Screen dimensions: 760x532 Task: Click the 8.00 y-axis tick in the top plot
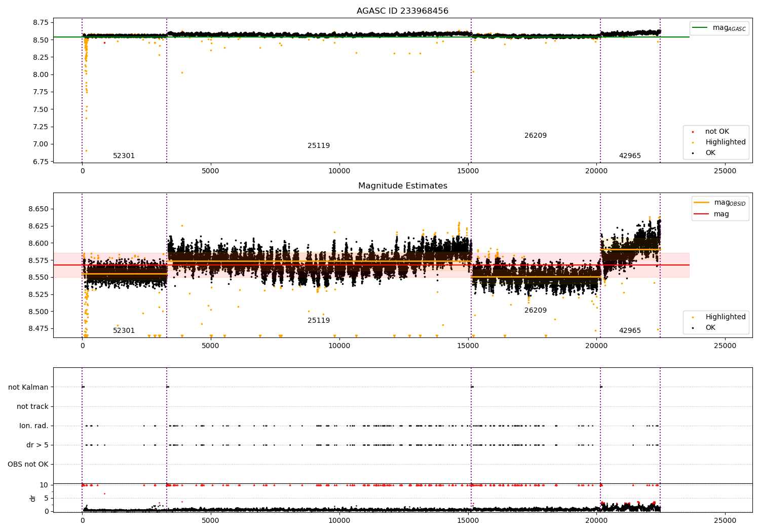click(41, 74)
